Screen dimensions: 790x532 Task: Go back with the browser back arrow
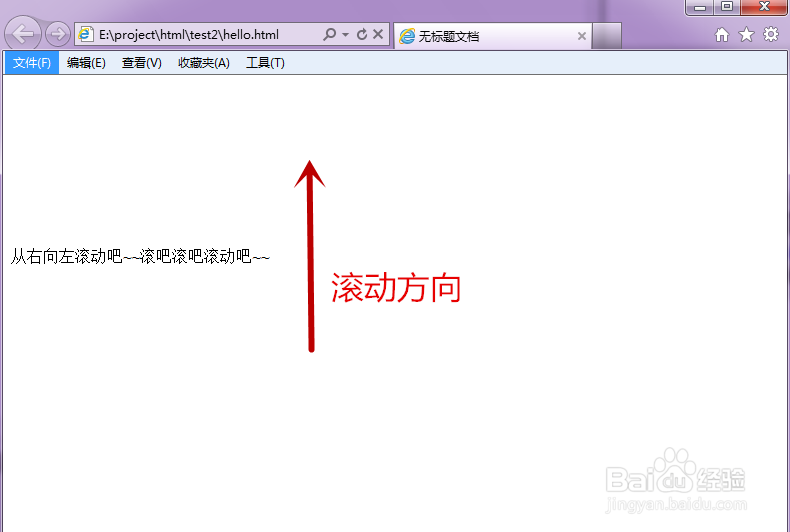pos(23,34)
